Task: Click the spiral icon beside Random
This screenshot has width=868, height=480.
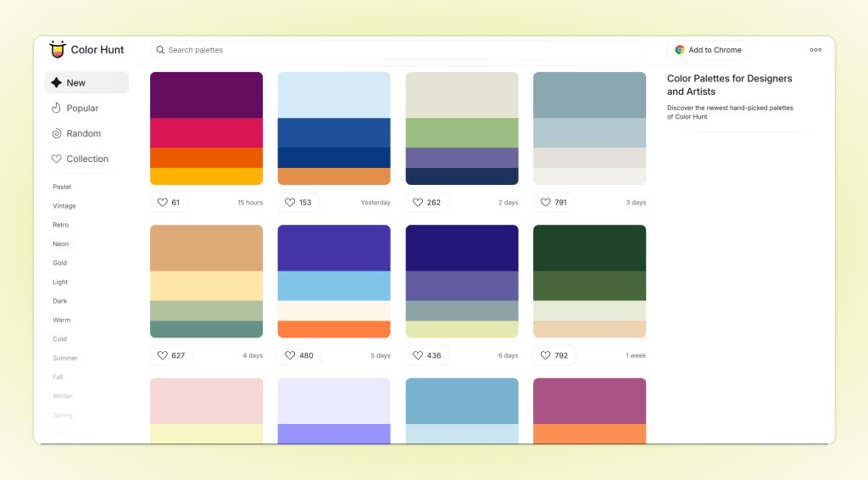Action: (x=57, y=133)
